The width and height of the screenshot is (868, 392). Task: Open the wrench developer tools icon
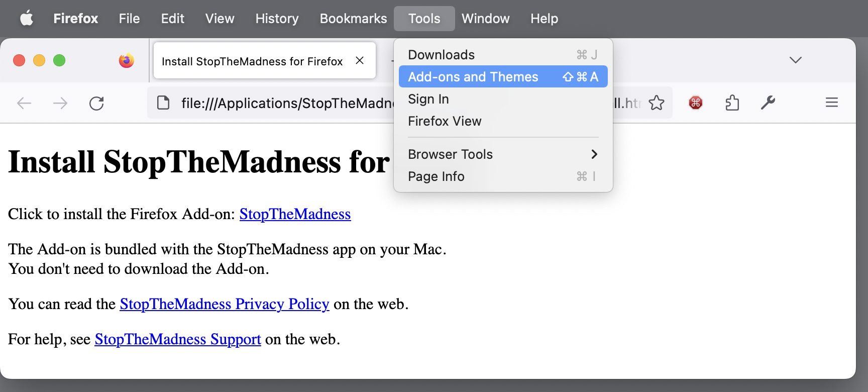(768, 103)
